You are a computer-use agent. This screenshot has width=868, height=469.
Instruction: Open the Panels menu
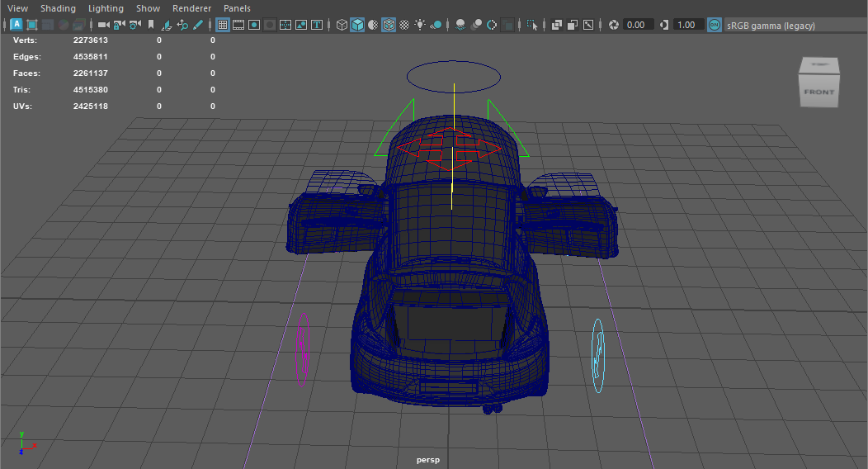click(x=237, y=8)
